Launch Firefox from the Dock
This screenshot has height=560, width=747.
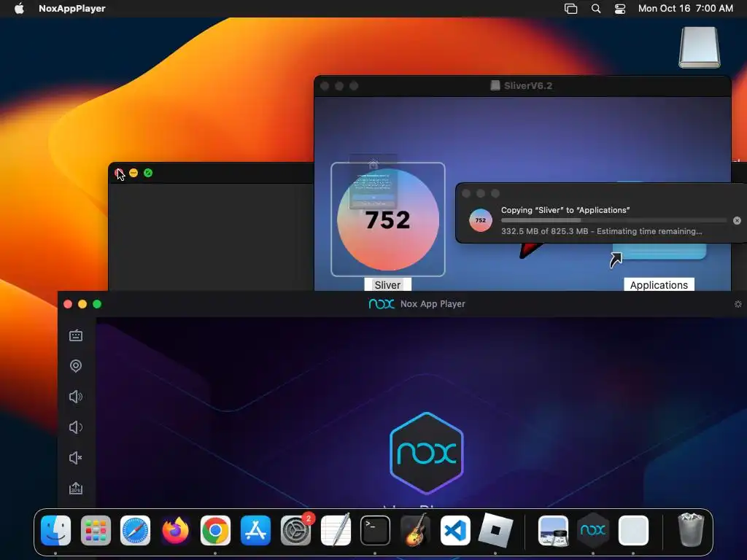(175, 530)
